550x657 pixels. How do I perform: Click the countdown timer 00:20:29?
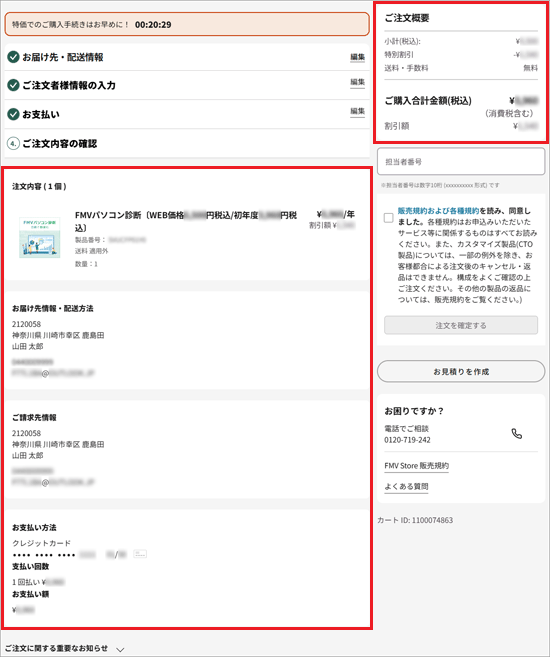point(153,25)
